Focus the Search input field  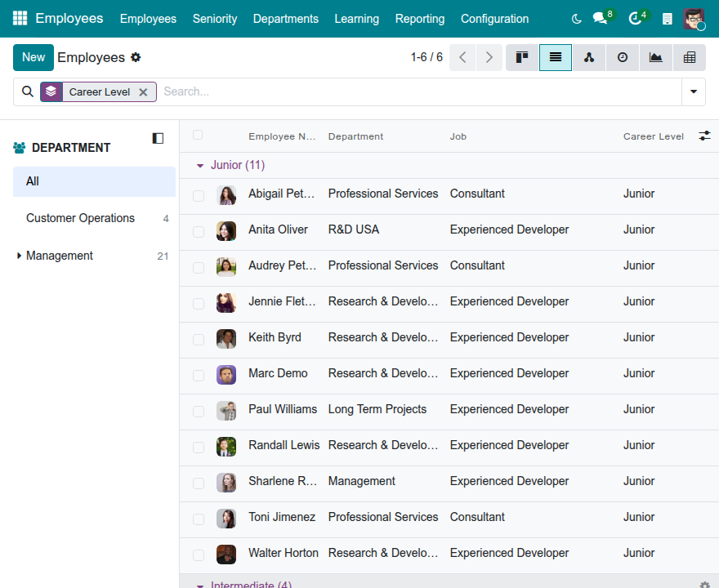tap(420, 91)
